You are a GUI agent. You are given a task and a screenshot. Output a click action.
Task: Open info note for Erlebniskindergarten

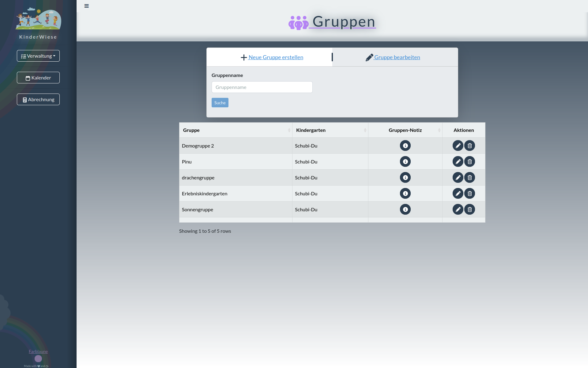click(405, 194)
